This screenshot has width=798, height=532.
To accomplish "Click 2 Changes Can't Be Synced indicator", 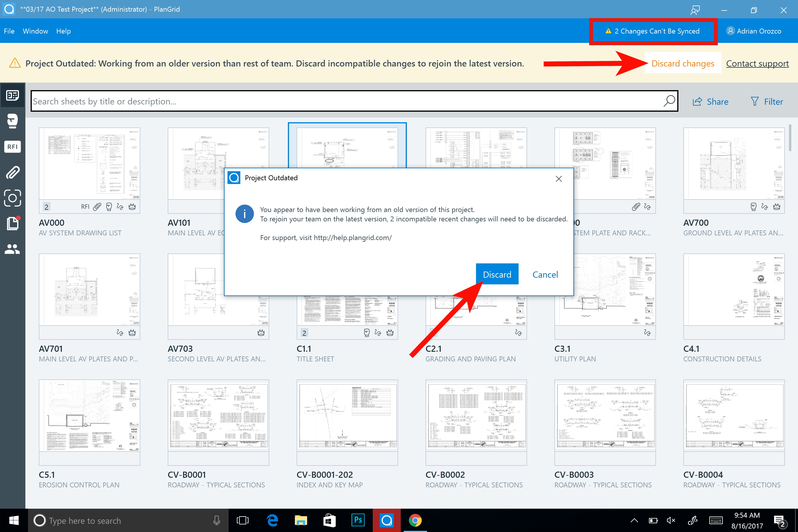I will [x=653, y=31].
